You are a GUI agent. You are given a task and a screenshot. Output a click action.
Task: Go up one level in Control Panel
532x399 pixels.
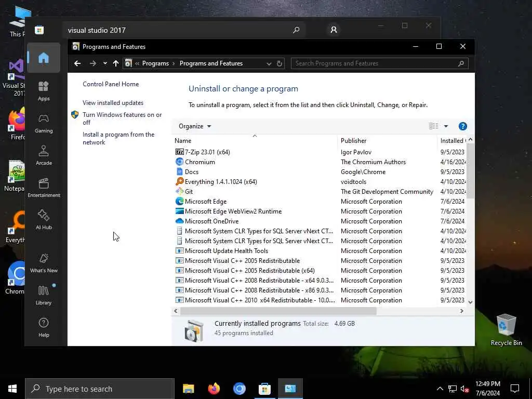116,63
